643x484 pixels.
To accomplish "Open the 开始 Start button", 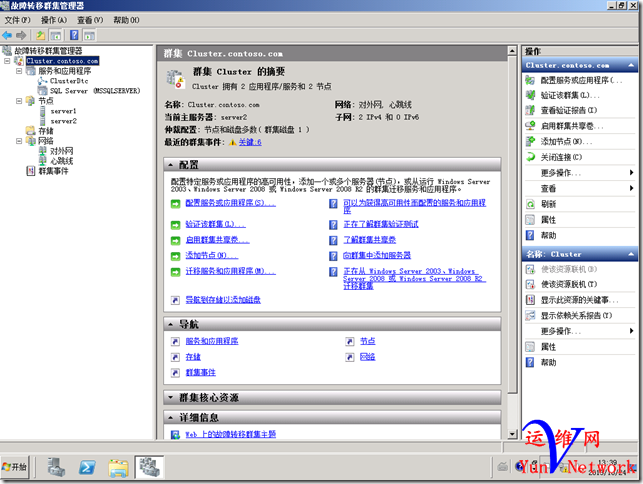I will (15, 467).
